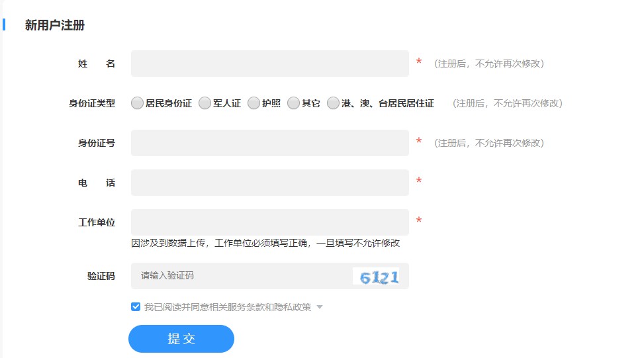Click the 因涉及到数据上传 work unit notice text
Image resolution: width=644 pixels, height=358 pixels.
click(x=265, y=243)
